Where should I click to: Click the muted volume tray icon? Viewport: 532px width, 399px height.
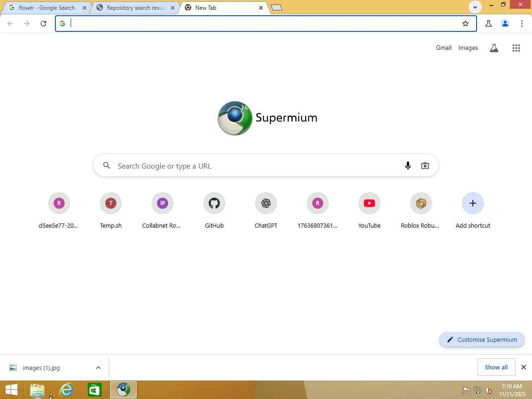(x=488, y=390)
